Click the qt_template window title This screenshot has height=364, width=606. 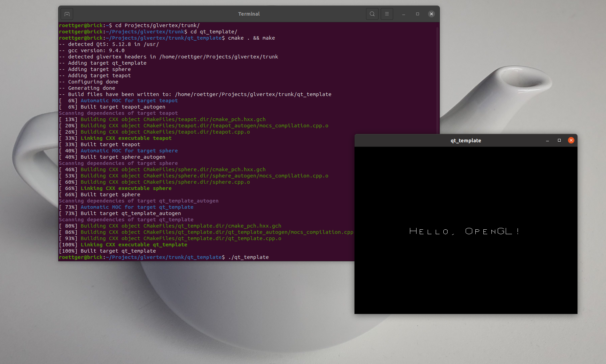tap(466, 141)
